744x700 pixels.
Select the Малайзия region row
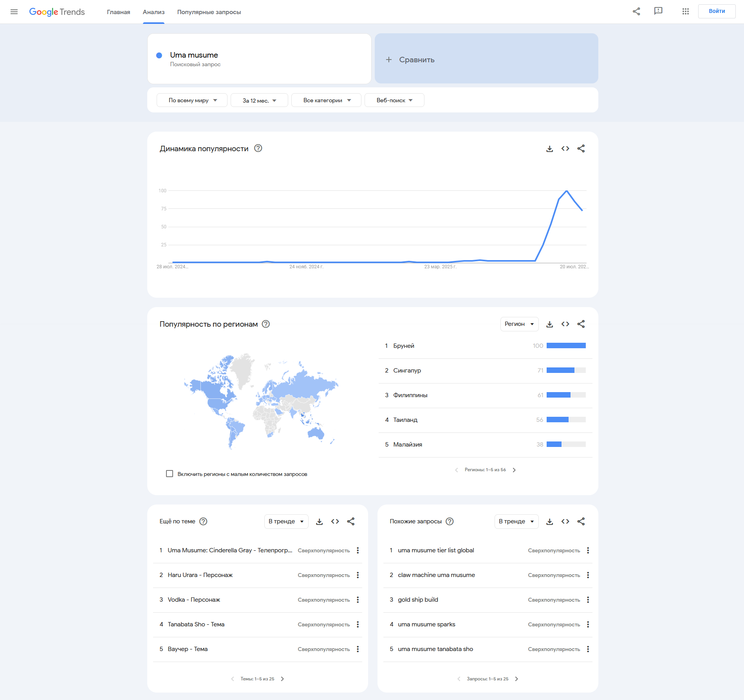tap(486, 445)
